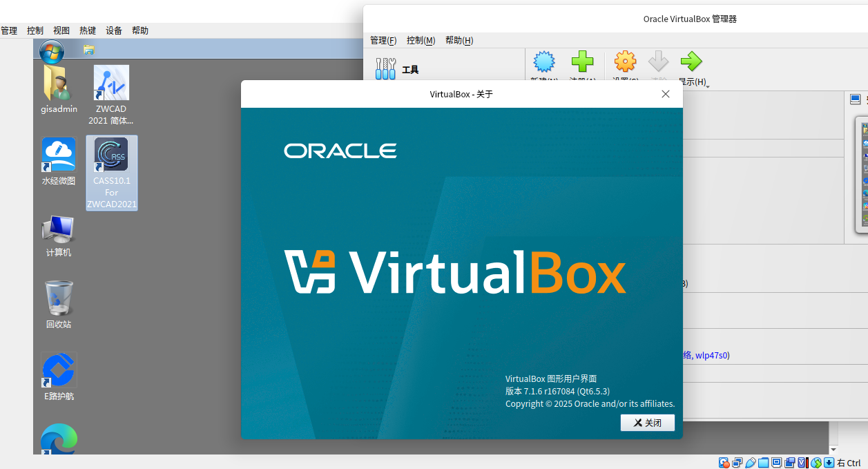Open the 设备 menu of the VM window
The width and height of the screenshot is (868, 469).
[114, 30]
